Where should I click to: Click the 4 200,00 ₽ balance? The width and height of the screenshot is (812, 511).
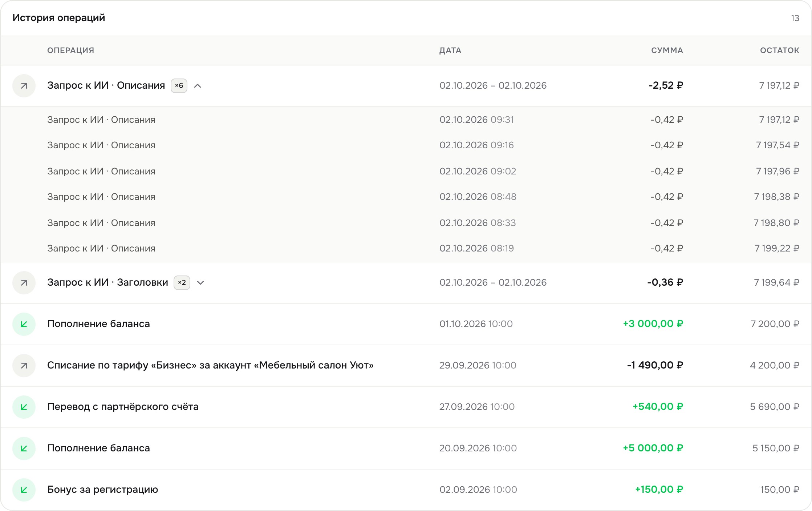point(775,365)
